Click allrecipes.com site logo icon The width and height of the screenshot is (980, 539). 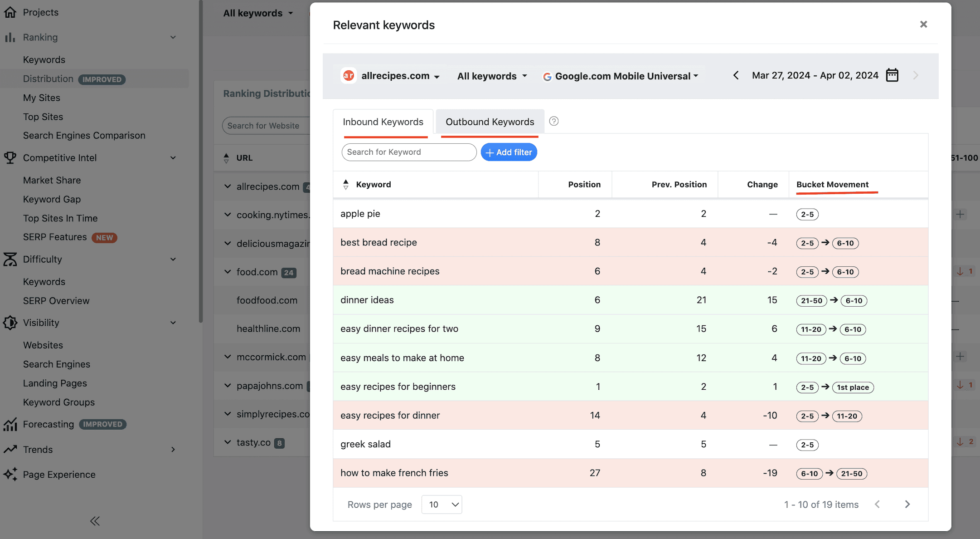pos(349,76)
